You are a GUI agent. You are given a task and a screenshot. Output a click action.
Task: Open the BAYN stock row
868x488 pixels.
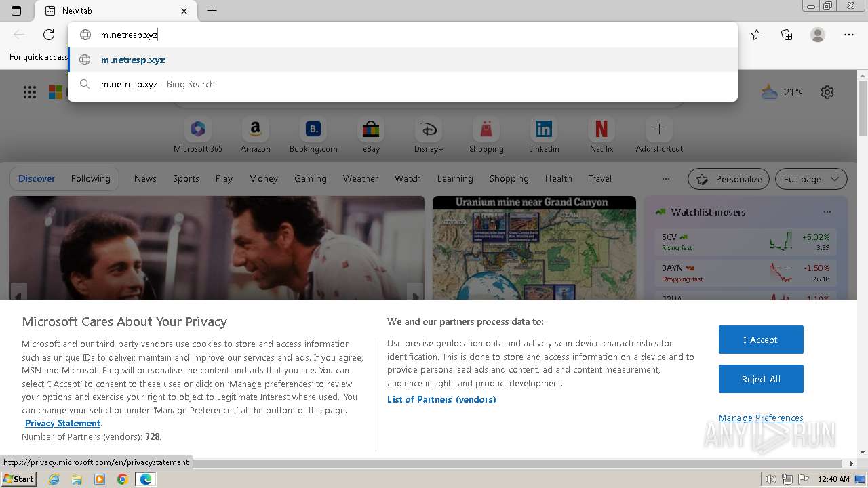tap(745, 273)
